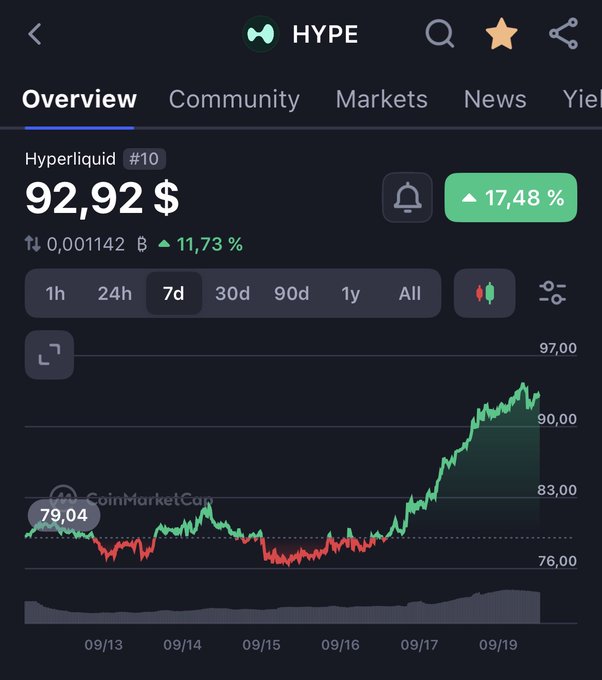Screen dimensions: 602x680
Task: Choose the 7d time range
Action: (x=174, y=294)
